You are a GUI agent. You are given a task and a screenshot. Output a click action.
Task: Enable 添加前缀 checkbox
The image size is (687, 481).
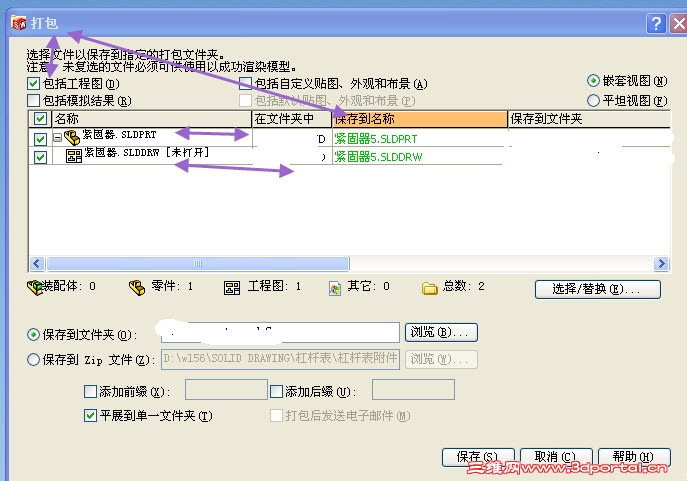click(x=90, y=391)
